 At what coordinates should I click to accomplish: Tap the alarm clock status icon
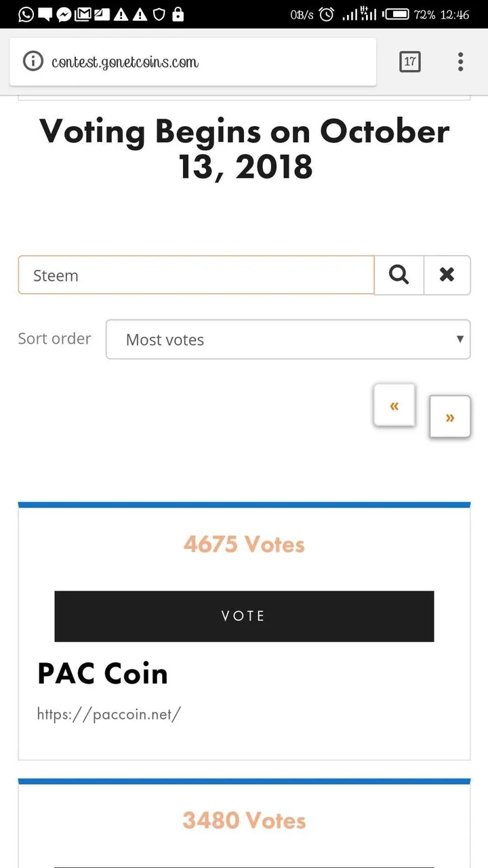pos(327,14)
